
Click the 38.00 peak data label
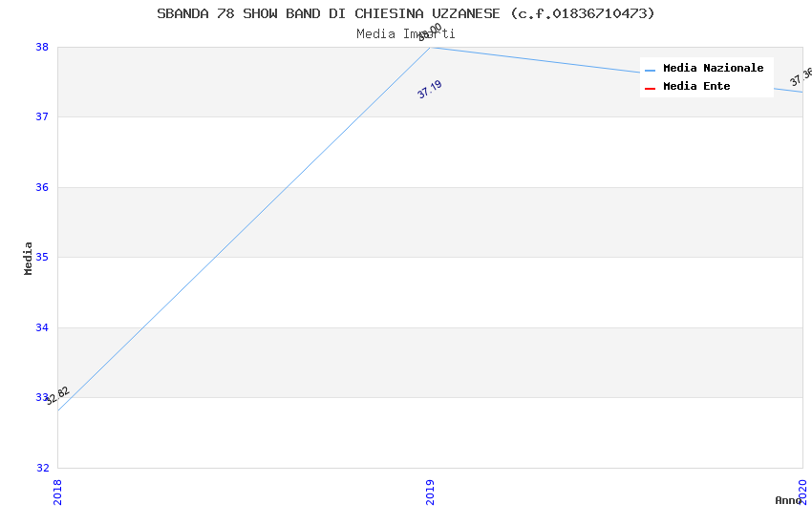[430, 32]
